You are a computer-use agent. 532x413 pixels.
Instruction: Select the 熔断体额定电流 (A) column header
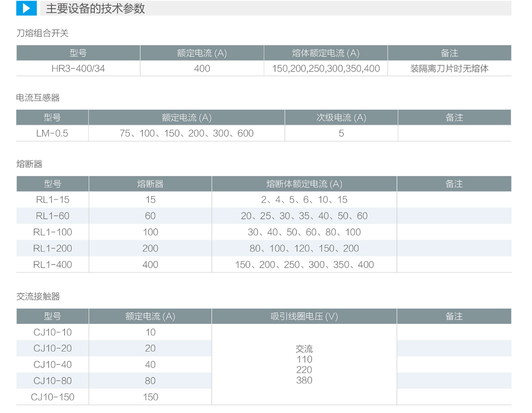304,184
